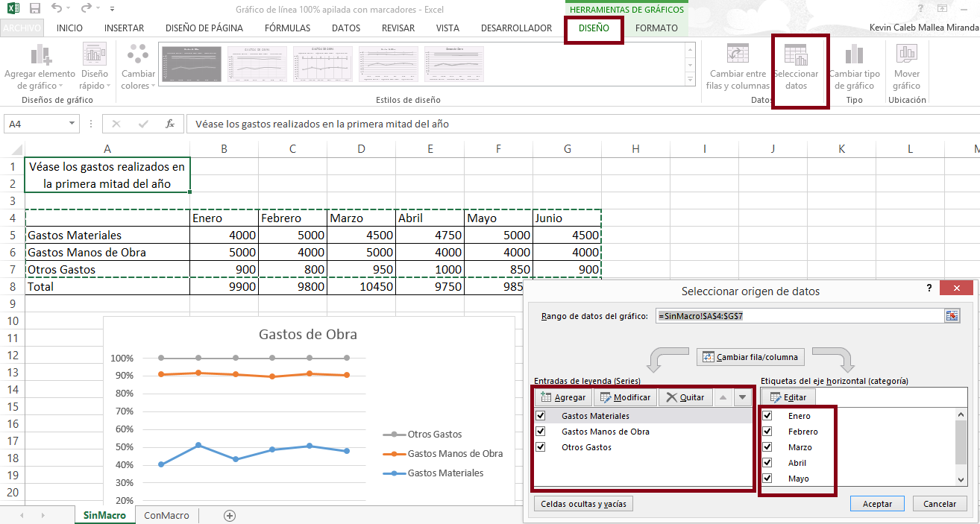Screen dimensions: 980x524
Task: Open the Name Box dropdown arrow
Action: 72,124
